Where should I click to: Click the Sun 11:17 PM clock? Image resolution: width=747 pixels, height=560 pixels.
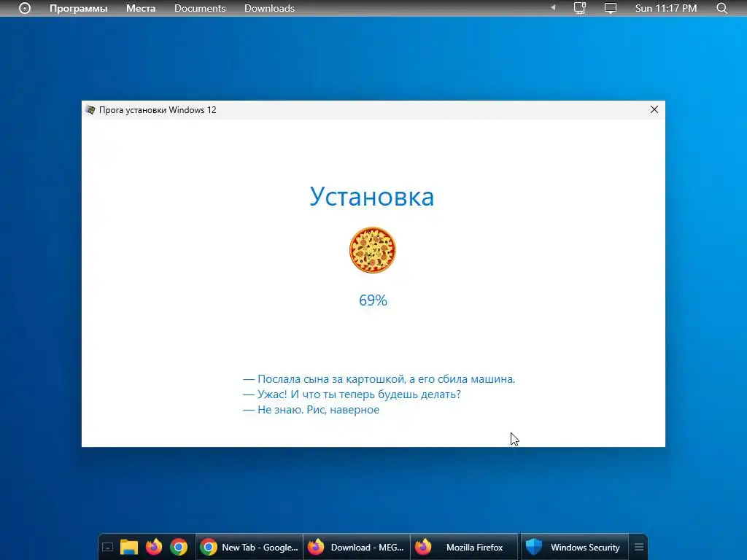pyautogui.click(x=665, y=8)
